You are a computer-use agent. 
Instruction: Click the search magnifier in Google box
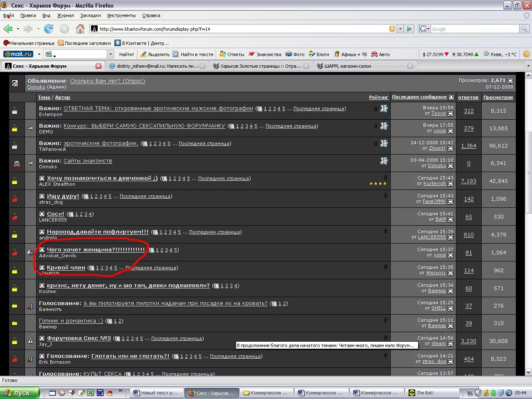click(x=525, y=29)
